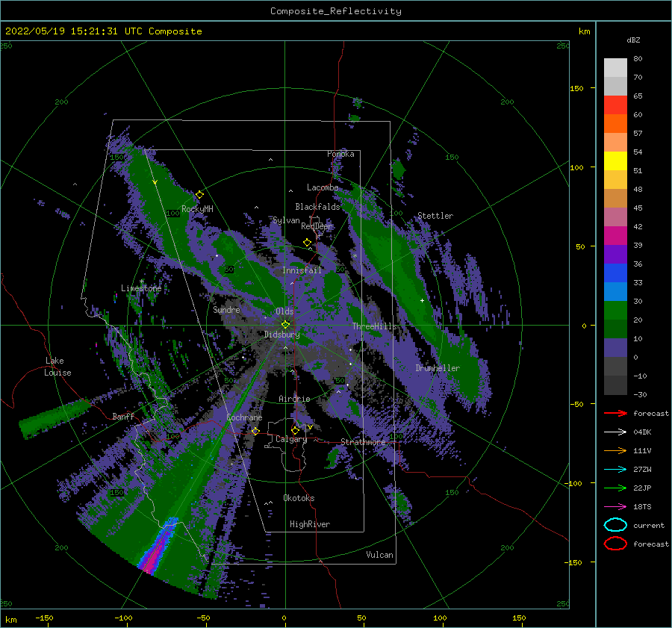The width and height of the screenshot is (672, 628).
Task: Click the ThreeHills city label
Action: point(375,326)
